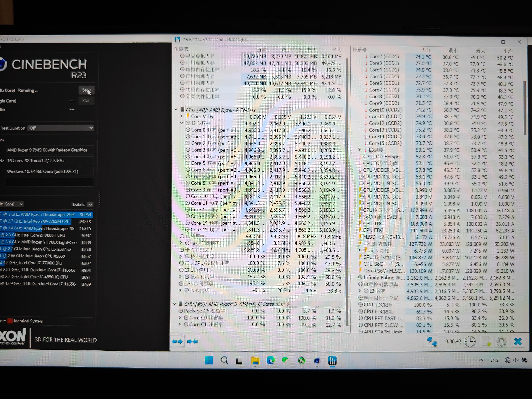Screen dimensions: 532x399
Task: Open HWiNFO sensor settings gear icon
Action: pyautogui.click(x=502, y=341)
